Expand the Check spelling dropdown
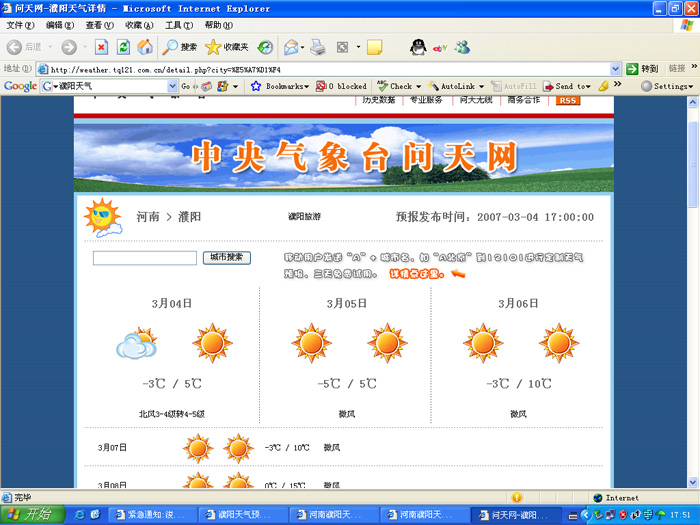 pos(418,86)
